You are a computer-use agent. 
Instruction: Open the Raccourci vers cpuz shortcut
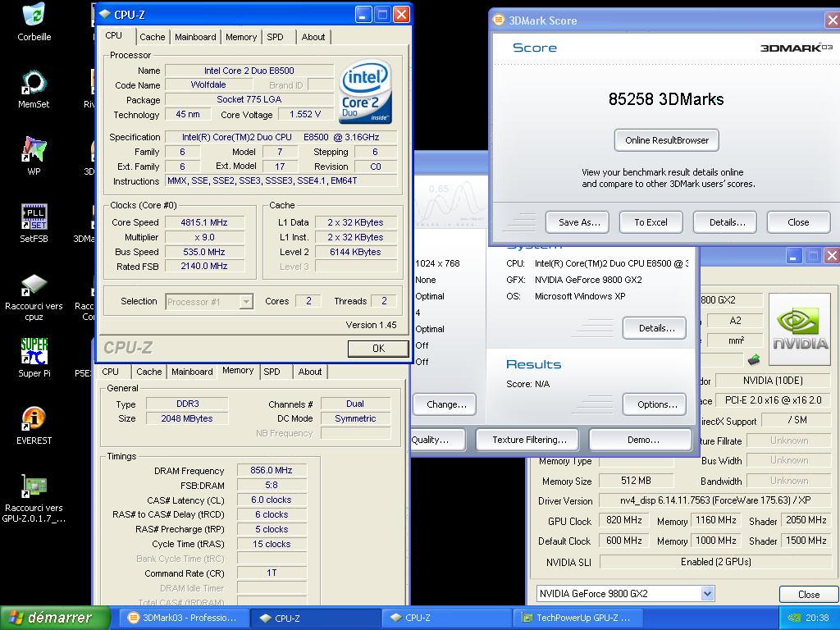coord(34,285)
